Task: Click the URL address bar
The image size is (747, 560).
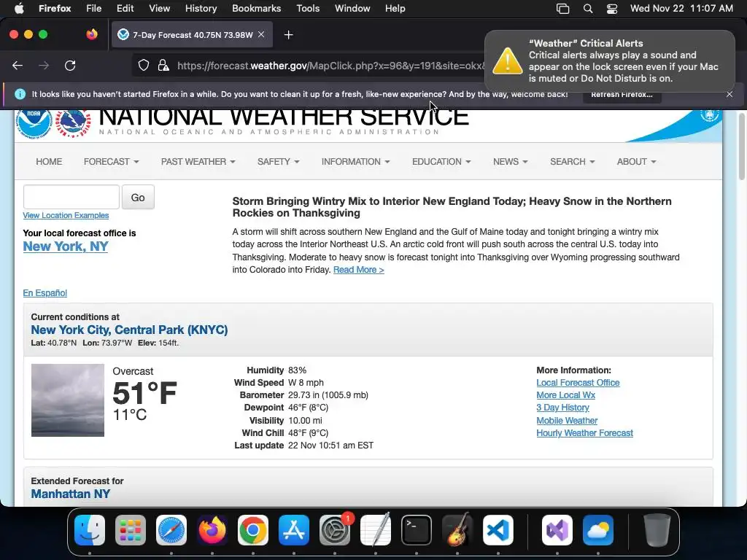Action: [x=329, y=66]
